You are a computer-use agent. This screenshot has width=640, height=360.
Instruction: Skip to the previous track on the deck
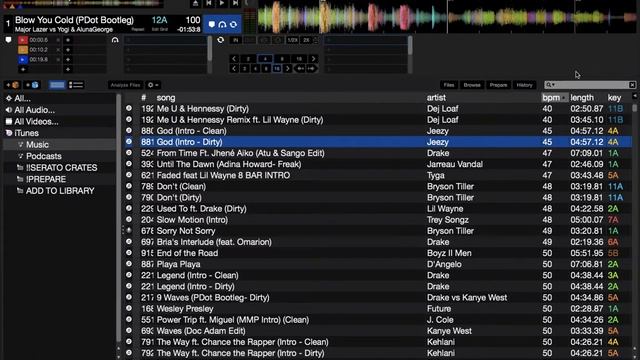209,3
